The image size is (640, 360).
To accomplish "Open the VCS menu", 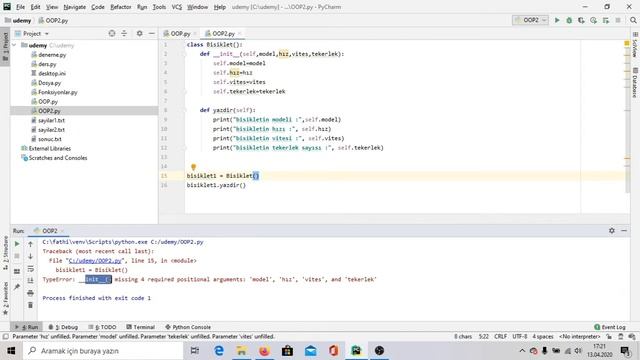I will coord(177,7).
